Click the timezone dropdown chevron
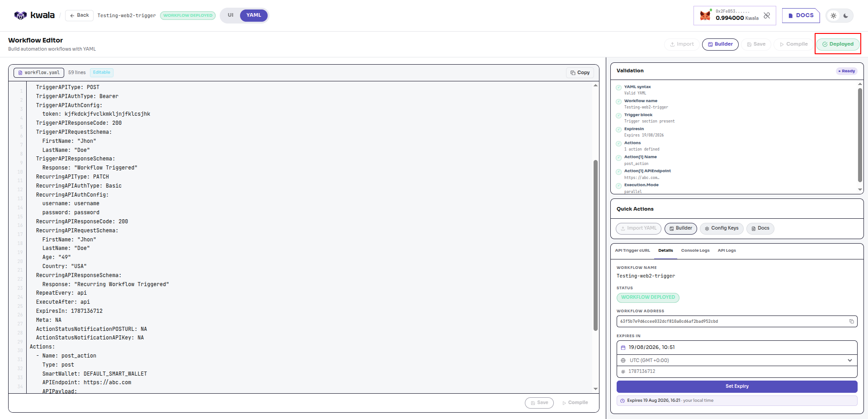The height and width of the screenshot is (419, 868). pos(850,360)
